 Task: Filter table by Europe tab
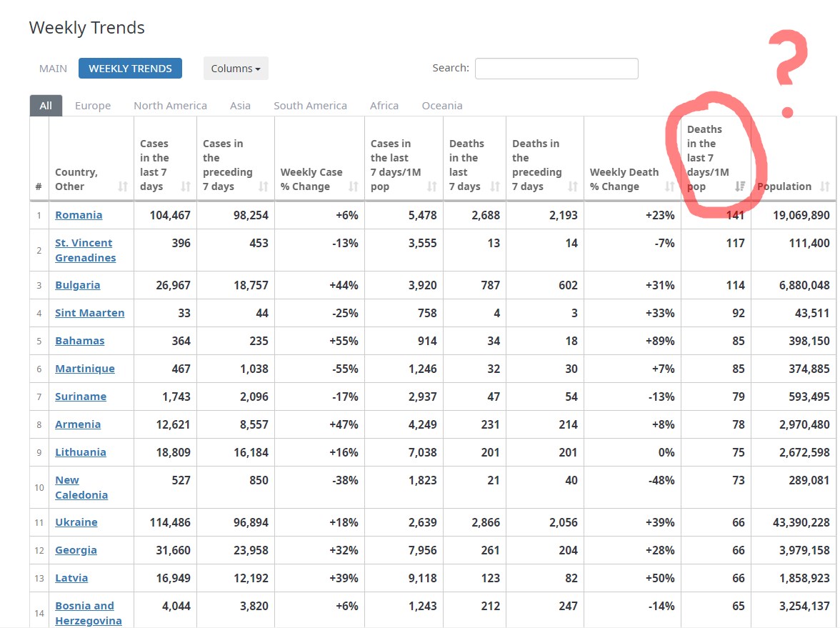pyautogui.click(x=93, y=106)
